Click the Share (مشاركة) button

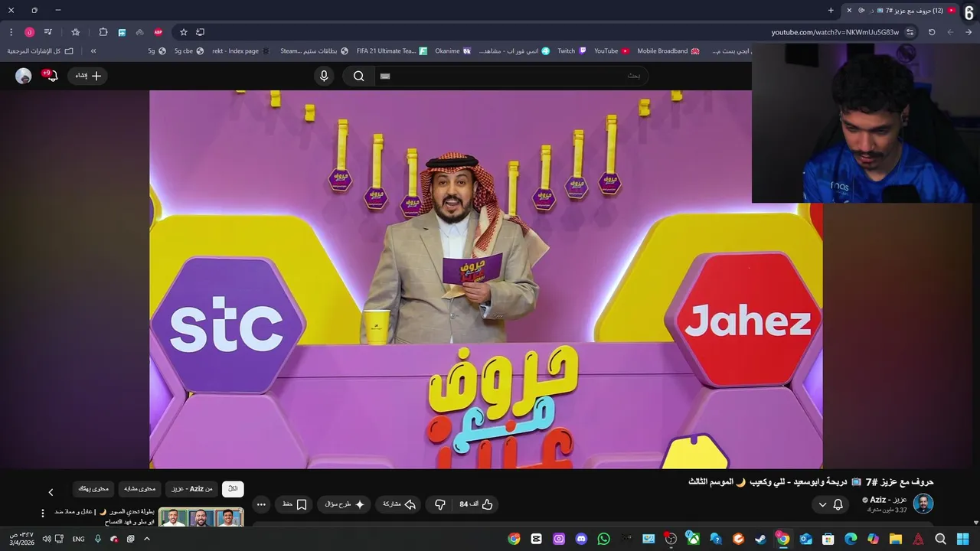tap(399, 504)
